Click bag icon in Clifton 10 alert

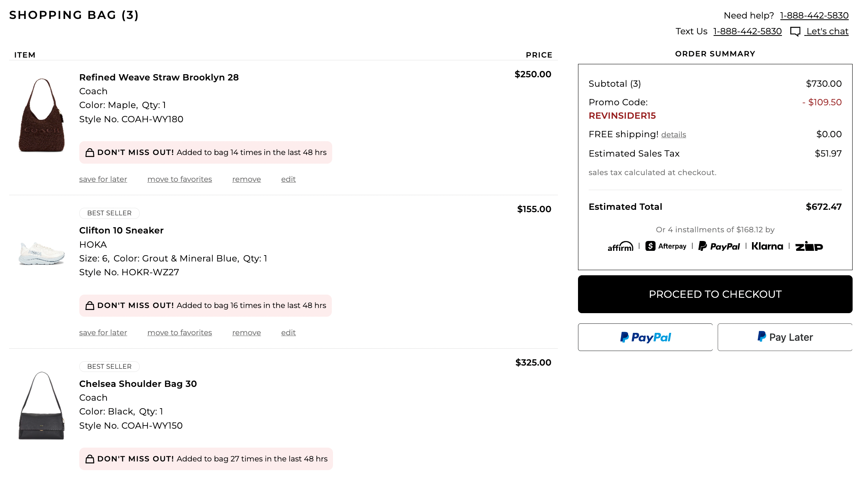click(x=90, y=306)
